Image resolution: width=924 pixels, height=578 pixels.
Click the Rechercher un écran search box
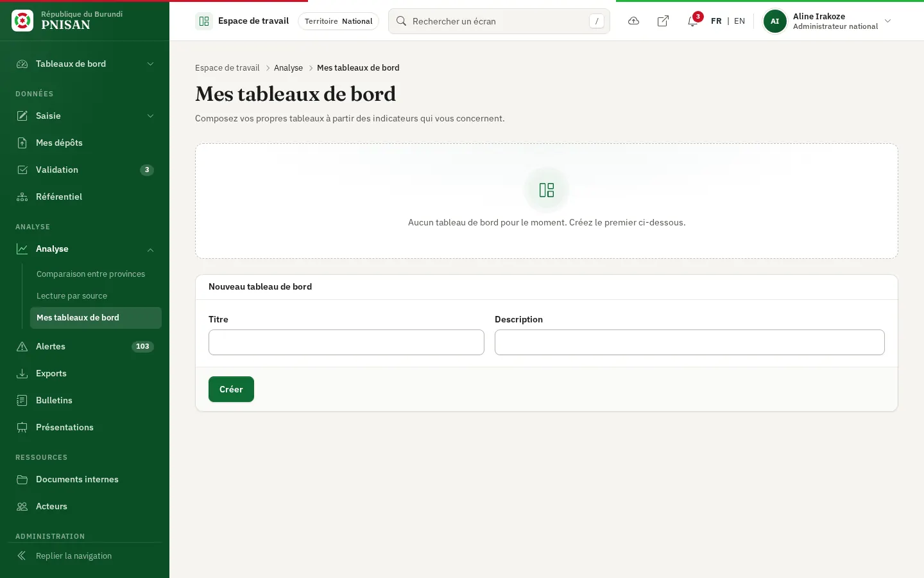coord(499,21)
